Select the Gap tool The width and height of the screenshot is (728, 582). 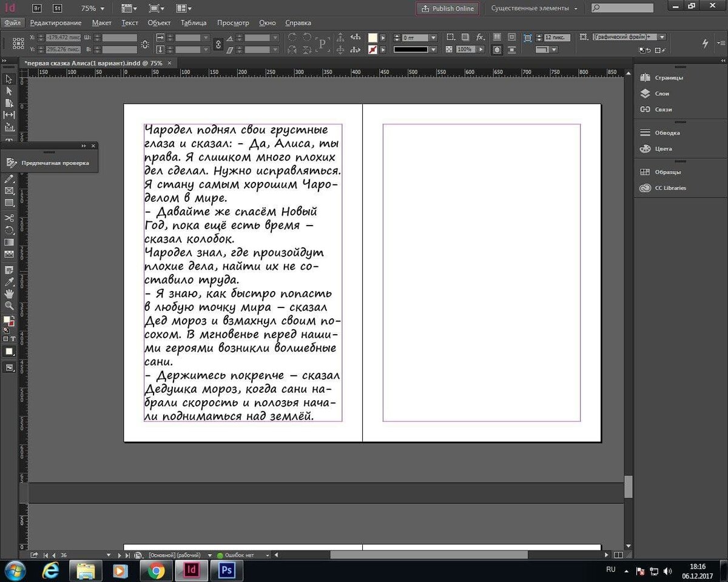point(9,115)
